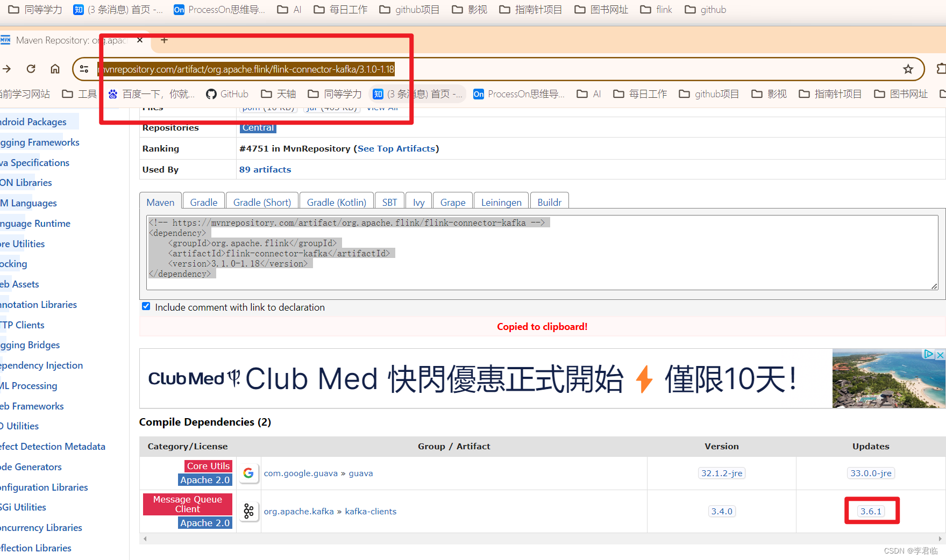
Task: Open the kafka-clients artifact link
Action: point(371,512)
